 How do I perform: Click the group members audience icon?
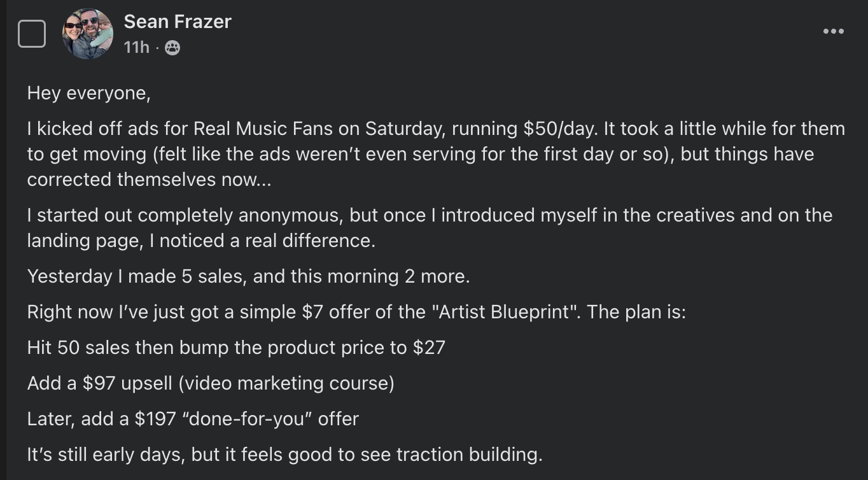click(x=172, y=48)
